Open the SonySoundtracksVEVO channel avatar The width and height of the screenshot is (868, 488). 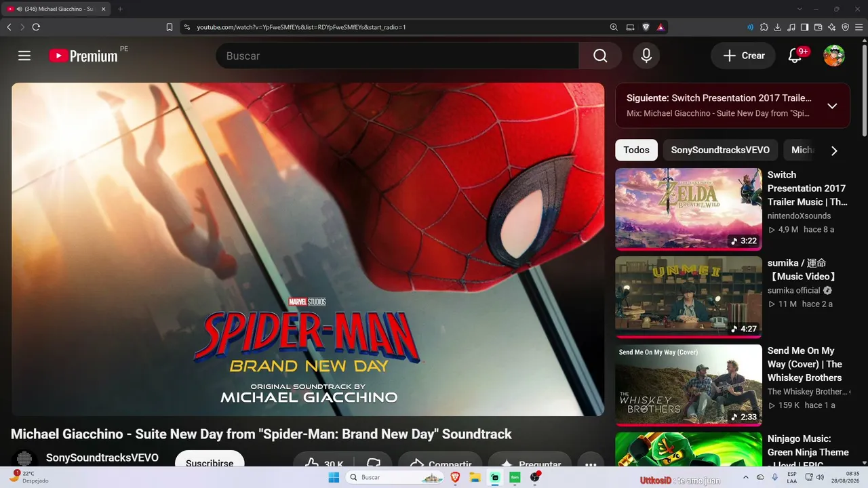tap(24, 459)
